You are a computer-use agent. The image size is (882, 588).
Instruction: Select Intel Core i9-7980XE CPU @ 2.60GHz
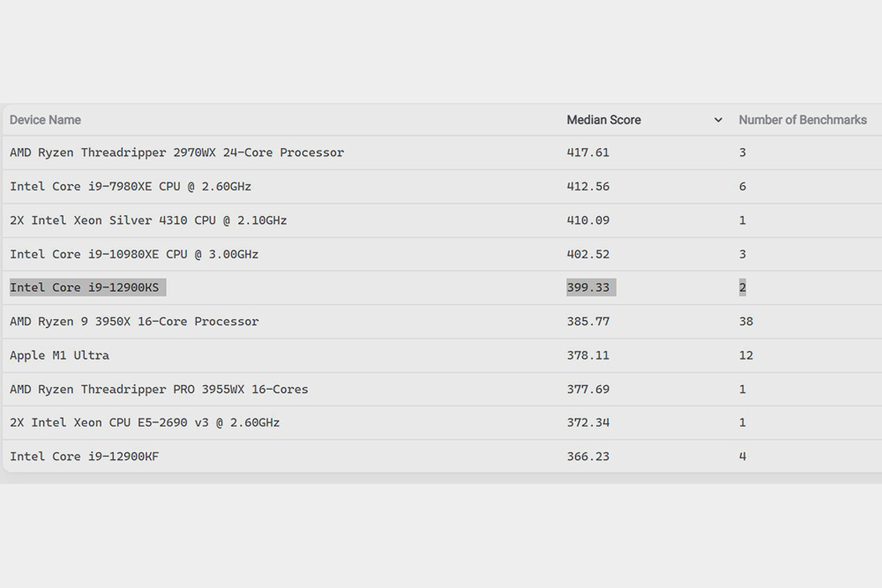click(x=131, y=186)
